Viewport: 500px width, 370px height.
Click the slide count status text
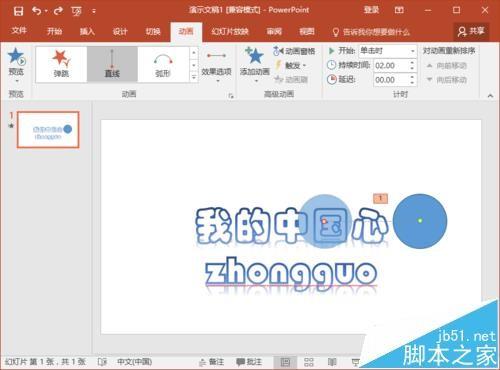pos(45,362)
